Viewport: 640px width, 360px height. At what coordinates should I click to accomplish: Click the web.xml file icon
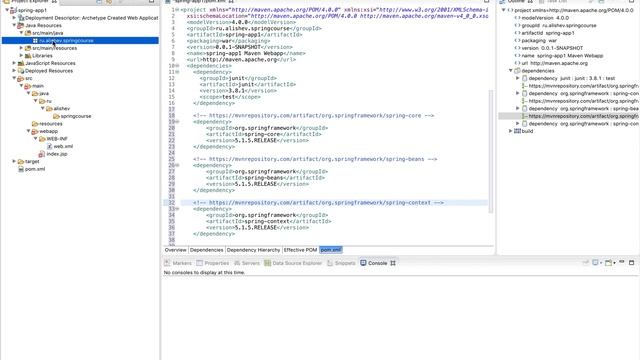[49, 146]
